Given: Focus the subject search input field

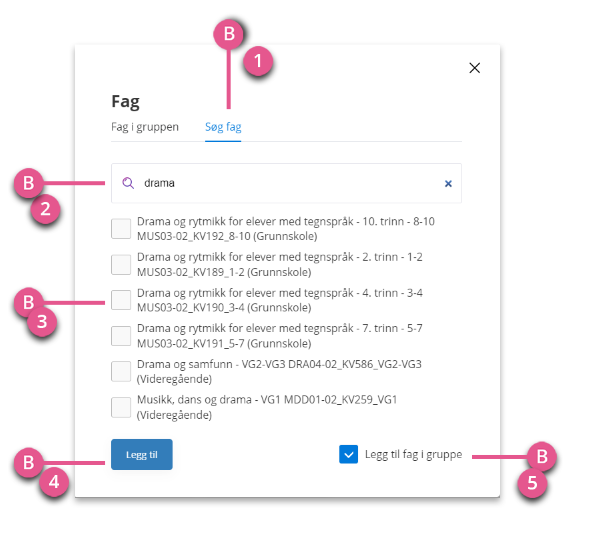Looking at the screenshot, I should click(286, 183).
